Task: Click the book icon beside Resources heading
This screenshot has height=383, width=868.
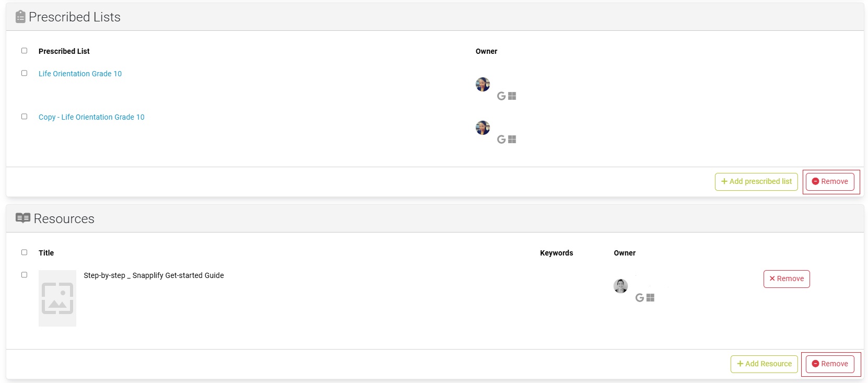Action: pyautogui.click(x=23, y=218)
